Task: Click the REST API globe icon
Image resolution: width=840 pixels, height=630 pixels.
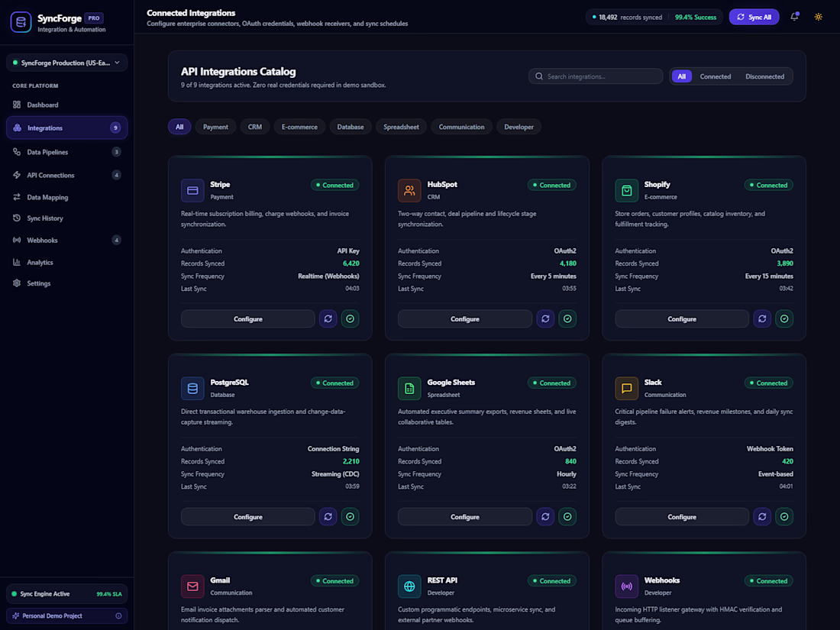Action: click(x=409, y=586)
